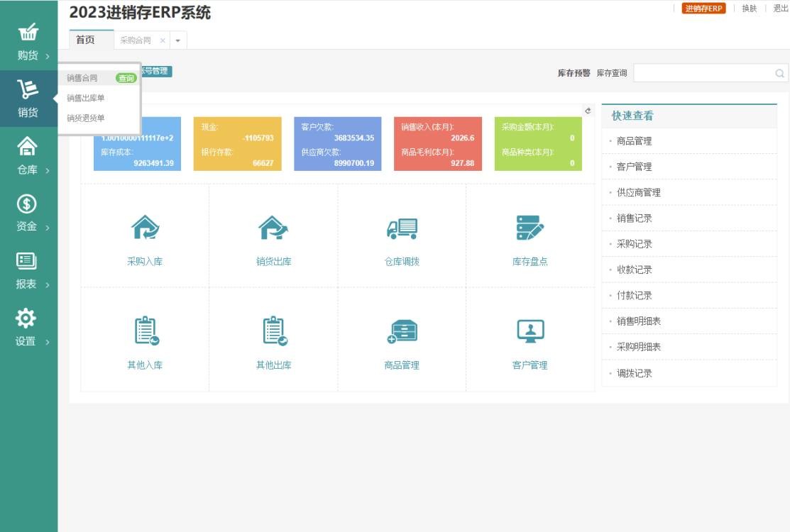
Task: Open the tab list dropdown arrow
Action: (x=177, y=40)
